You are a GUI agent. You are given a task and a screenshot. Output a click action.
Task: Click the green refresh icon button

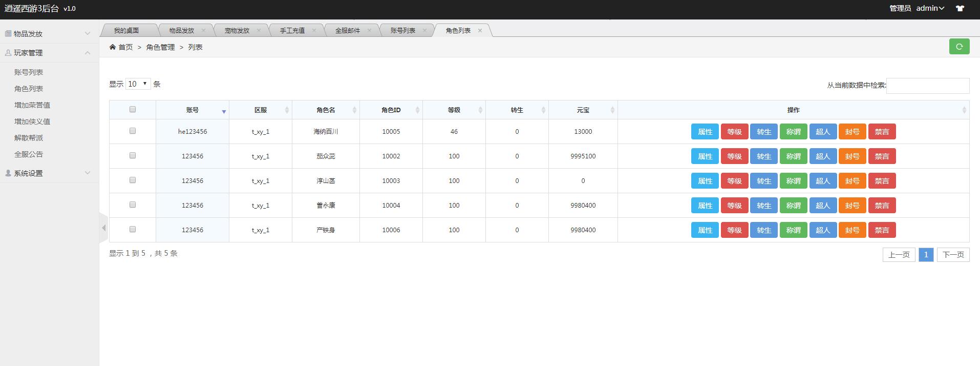coord(959,47)
